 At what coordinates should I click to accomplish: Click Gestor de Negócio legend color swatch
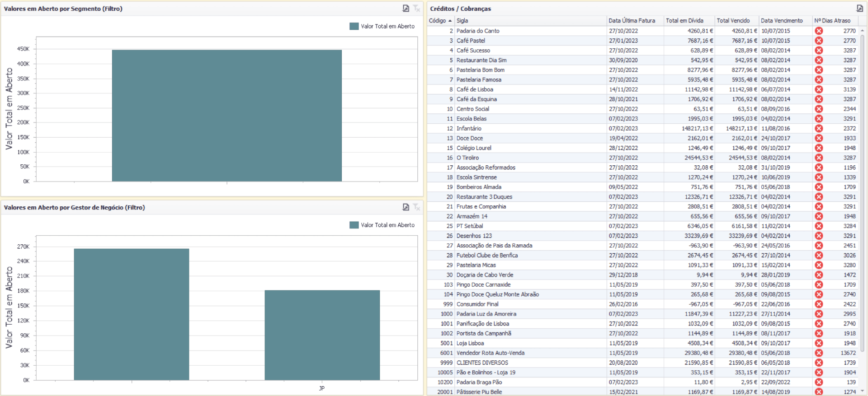pyautogui.click(x=354, y=225)
